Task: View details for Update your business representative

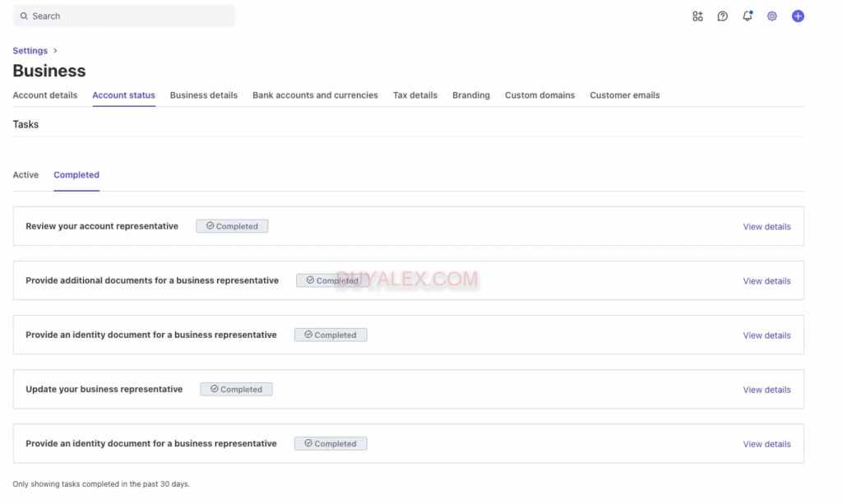Action: 766,390
